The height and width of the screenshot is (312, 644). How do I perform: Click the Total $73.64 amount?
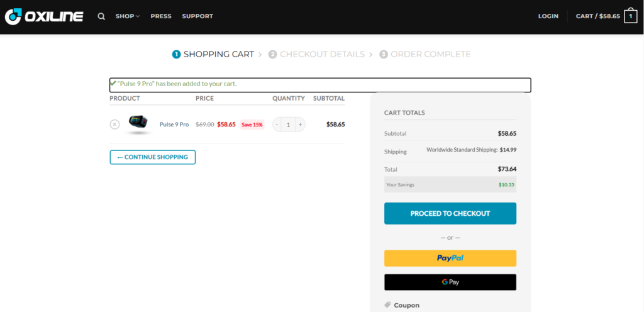coord(507,169)
